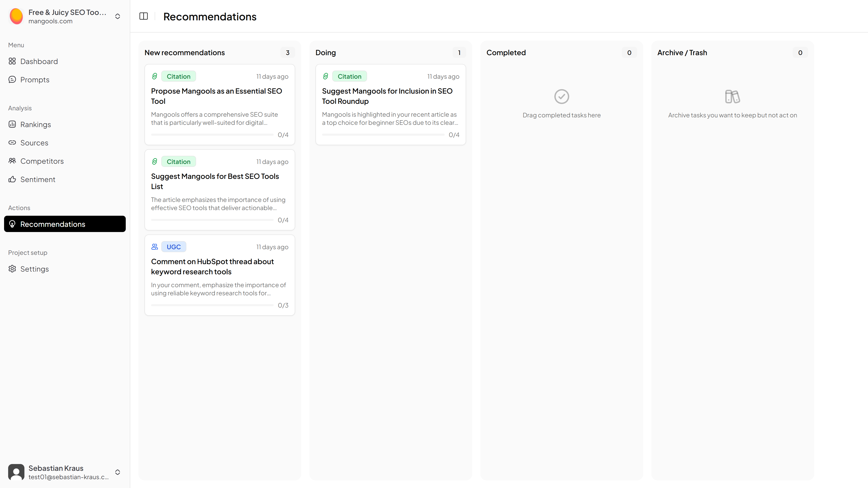Click the UGC people icon on HubSpot card

(x=154, y=247)
